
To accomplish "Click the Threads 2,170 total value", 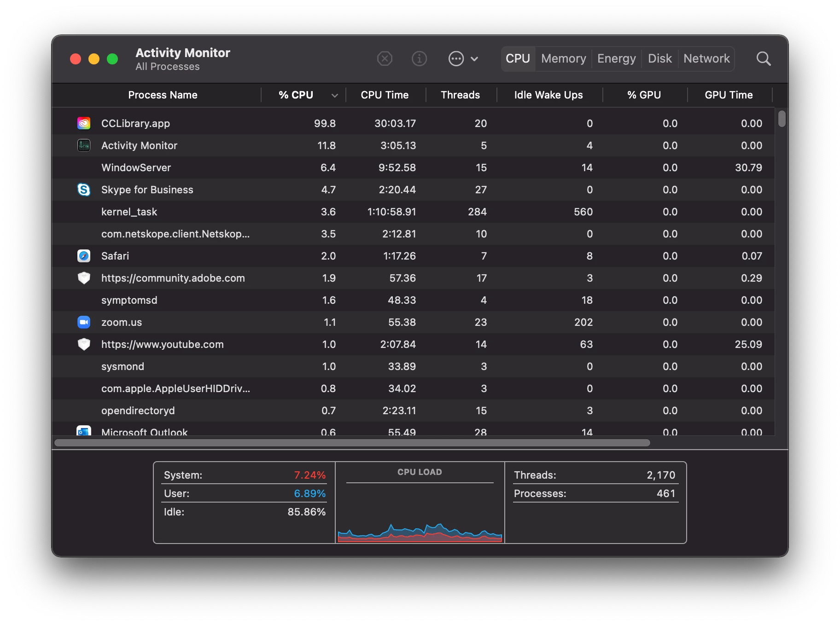I will coord(661,475).
